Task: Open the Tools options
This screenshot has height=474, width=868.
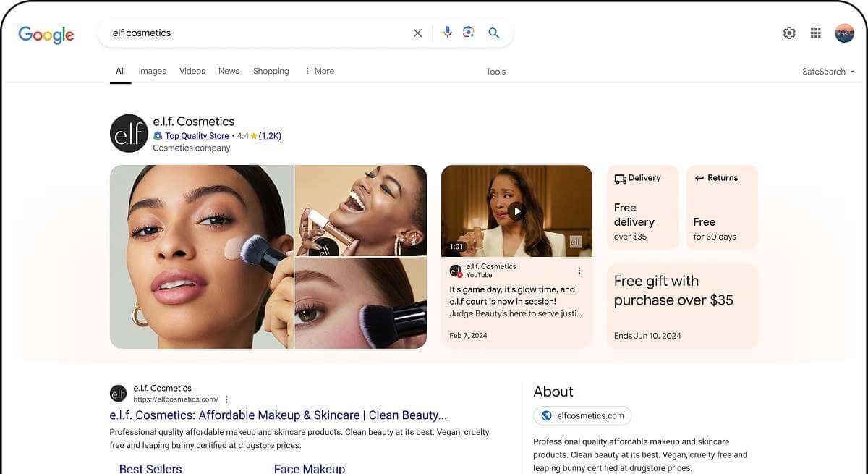Action: [x=496, y=72]
